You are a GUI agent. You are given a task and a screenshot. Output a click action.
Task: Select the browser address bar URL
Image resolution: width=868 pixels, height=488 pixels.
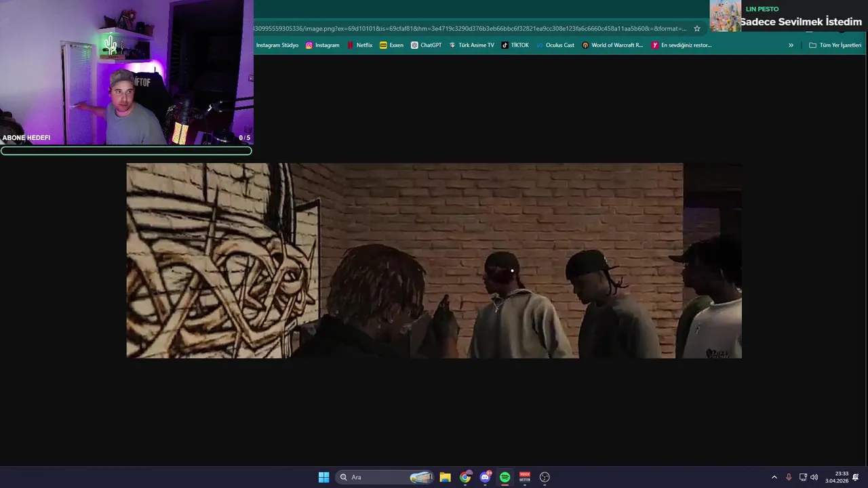(471, 28)
